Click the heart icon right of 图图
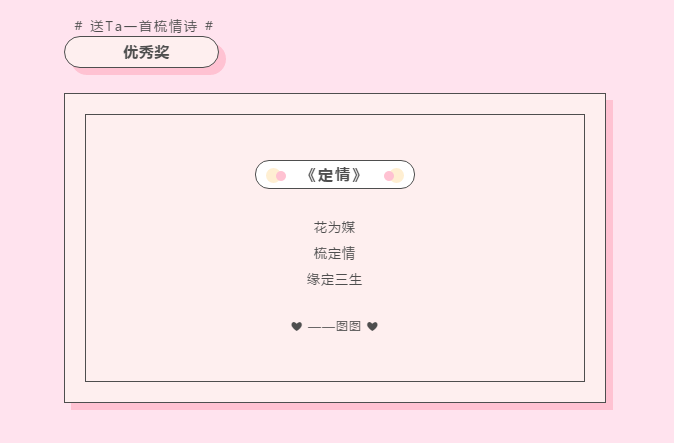The height and width of the screenshot is (443, 674). coord(373,326)
